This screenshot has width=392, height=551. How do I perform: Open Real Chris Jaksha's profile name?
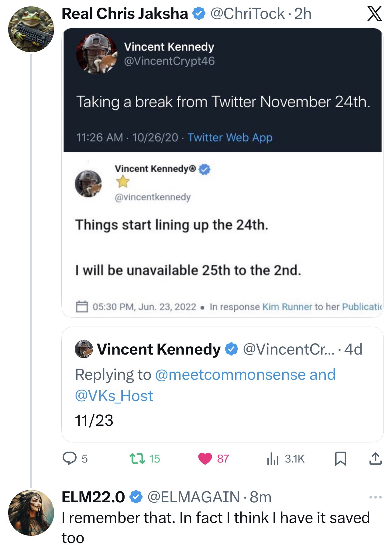(125, 14)
